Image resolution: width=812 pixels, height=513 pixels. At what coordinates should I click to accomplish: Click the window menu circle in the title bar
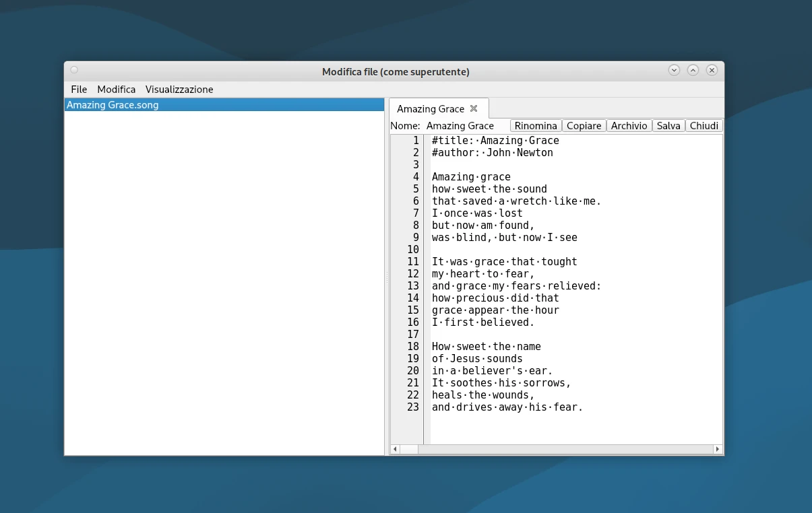[74, 70]
